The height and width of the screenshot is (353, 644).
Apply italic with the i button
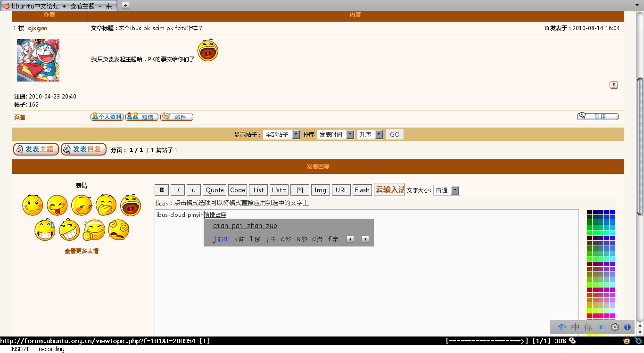pos(178,190)
